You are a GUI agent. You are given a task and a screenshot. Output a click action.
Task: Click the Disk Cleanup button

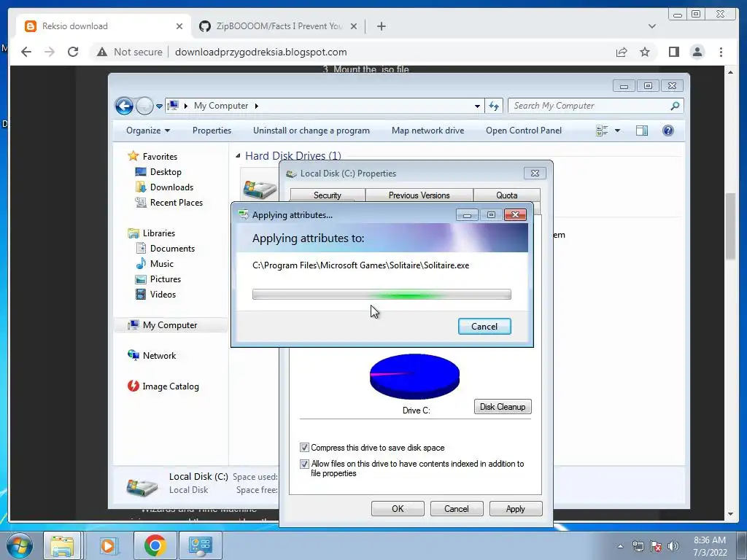pos(502,407)
